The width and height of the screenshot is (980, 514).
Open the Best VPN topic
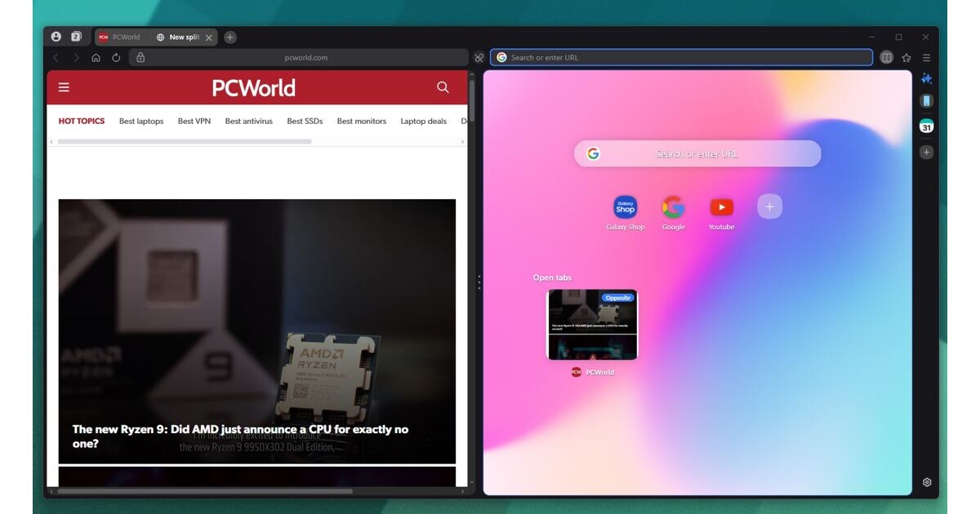[x=194, y=121]
